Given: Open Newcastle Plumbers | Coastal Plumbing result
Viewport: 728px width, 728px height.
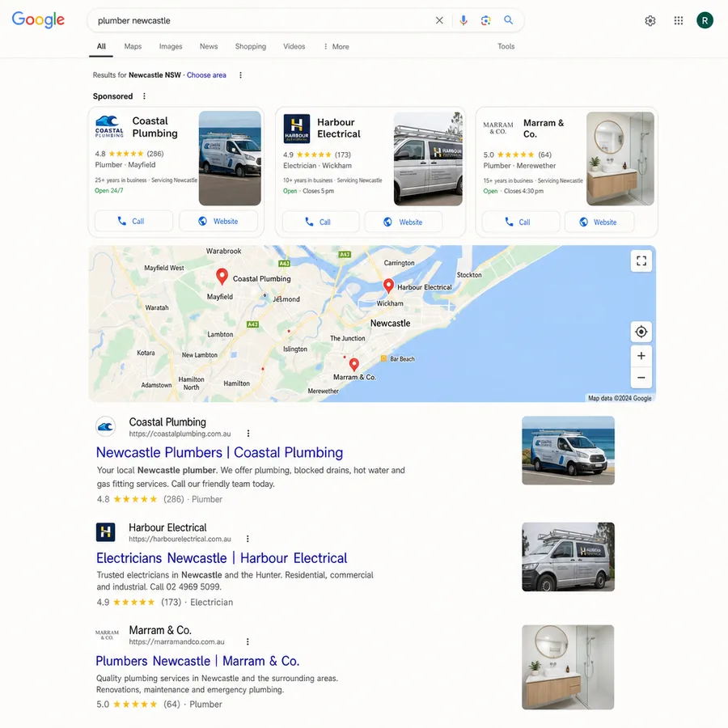Looking at the screenshot, I should (219, 452).
